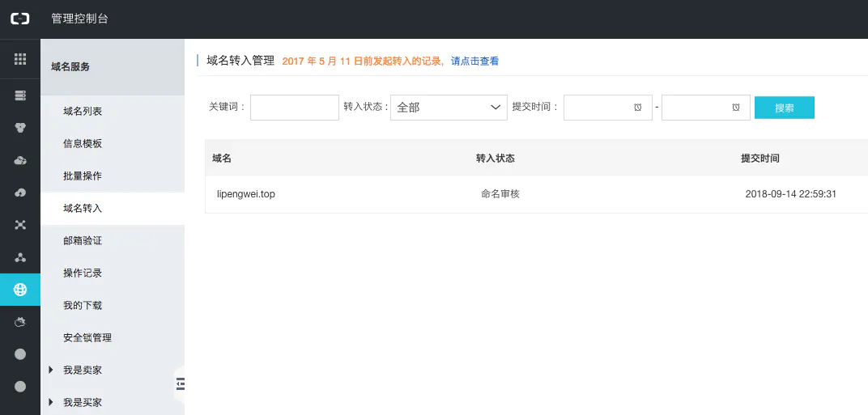Select 安全锁管理 from the side menu
The image size is (868, 415).
(87, 337)
